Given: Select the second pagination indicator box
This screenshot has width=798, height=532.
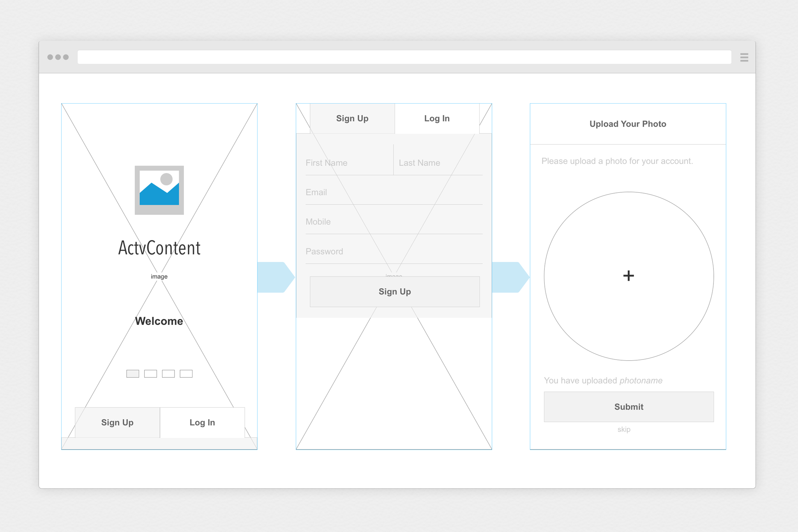Looking at the screenshot, I should [150, 373].
